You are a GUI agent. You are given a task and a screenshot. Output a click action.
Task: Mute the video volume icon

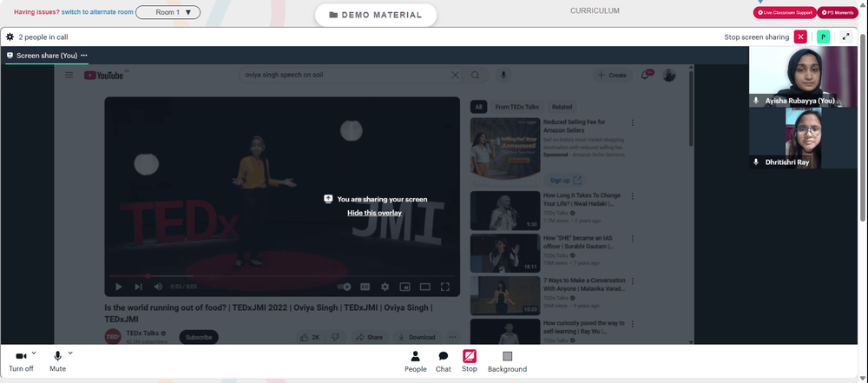tap(158, 287)
